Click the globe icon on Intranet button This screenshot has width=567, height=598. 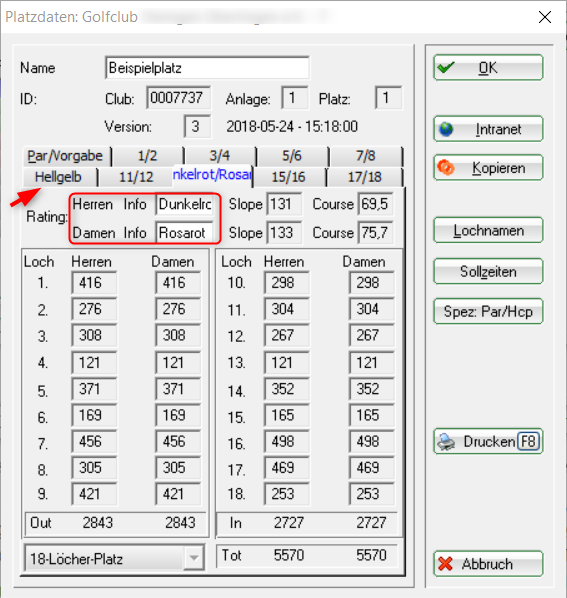(x=446, y=129)
